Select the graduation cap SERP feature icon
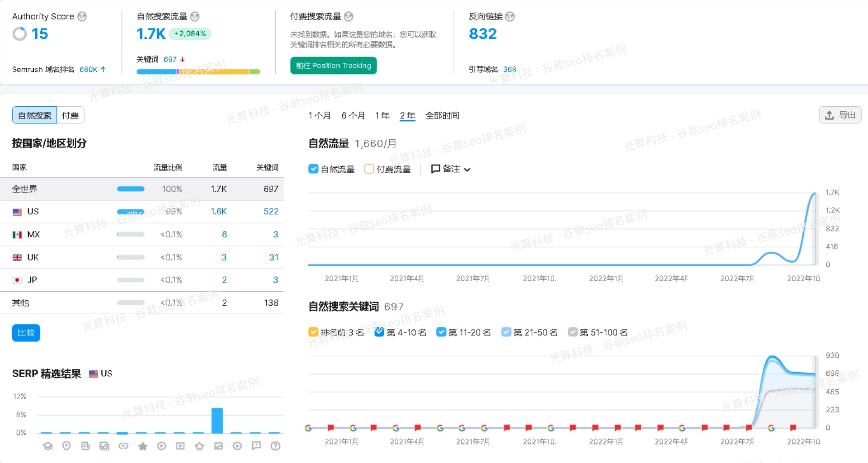Viewport: 868px width, 463px height. point(48,446)
